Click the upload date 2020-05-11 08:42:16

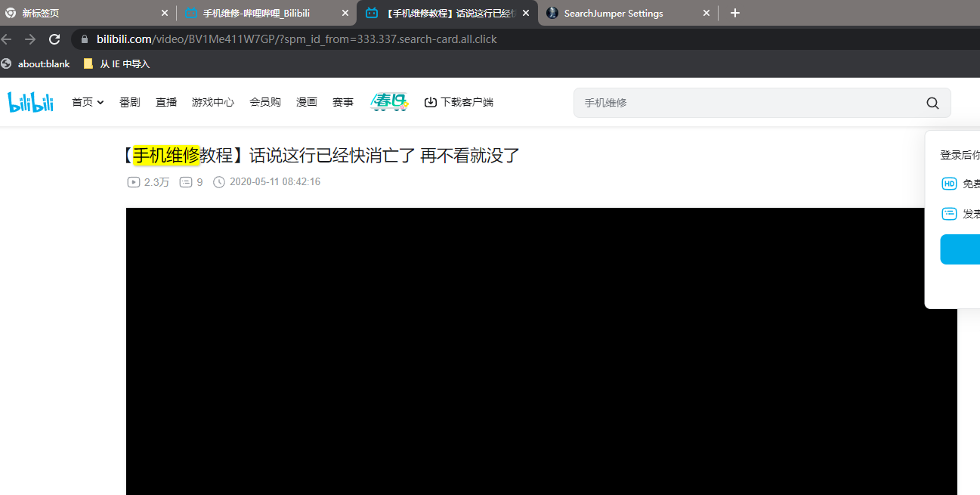275,182
